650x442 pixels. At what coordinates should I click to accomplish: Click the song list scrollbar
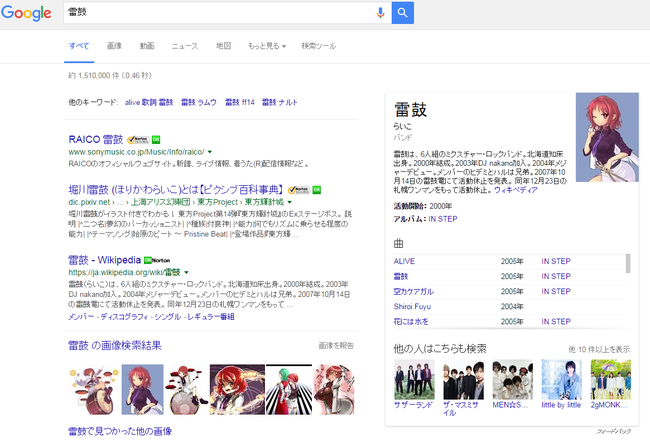coord(628,263)
